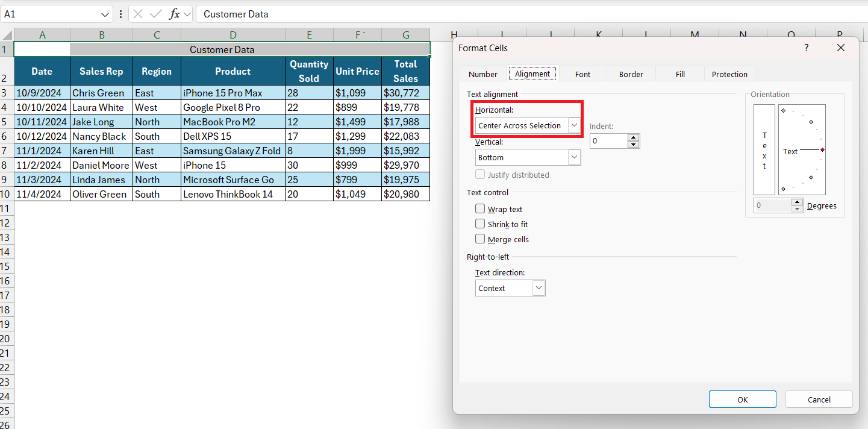Click the Cancel button
Screen dimensions: 868x429
[x=819, y=399]
